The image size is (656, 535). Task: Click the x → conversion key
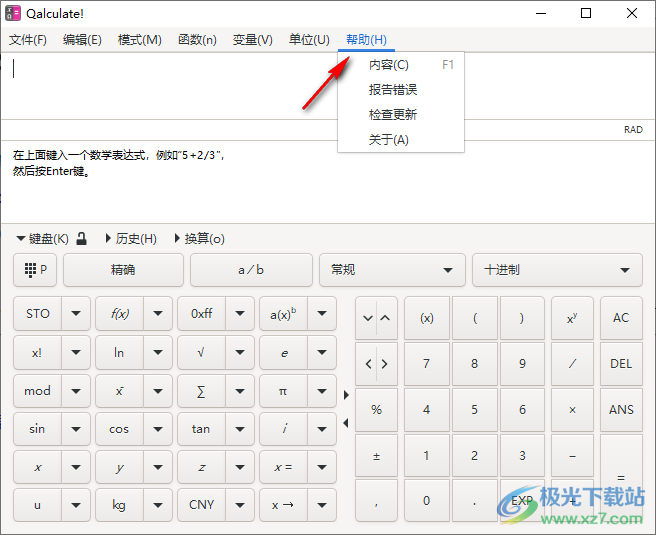(283, 505)
